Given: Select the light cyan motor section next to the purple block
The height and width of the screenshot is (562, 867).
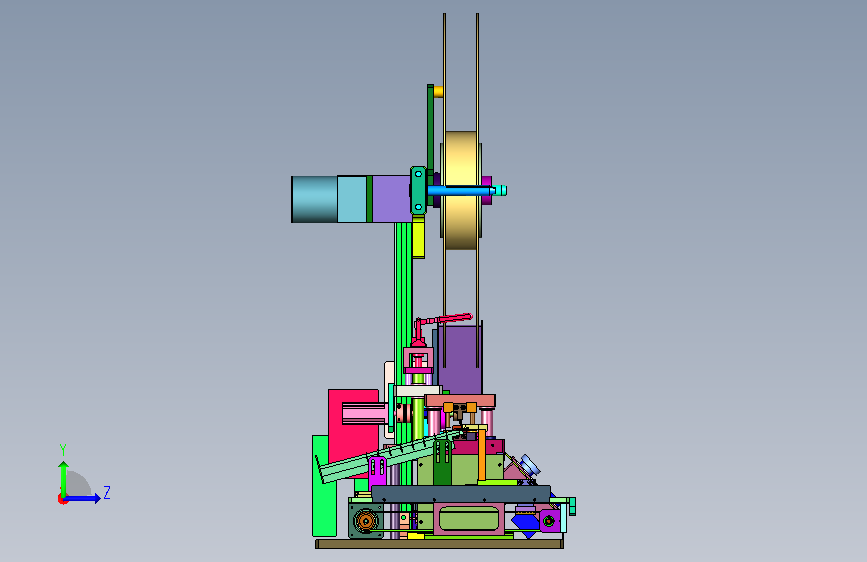Looking at the screenshot, I should (x=352, y=199).
